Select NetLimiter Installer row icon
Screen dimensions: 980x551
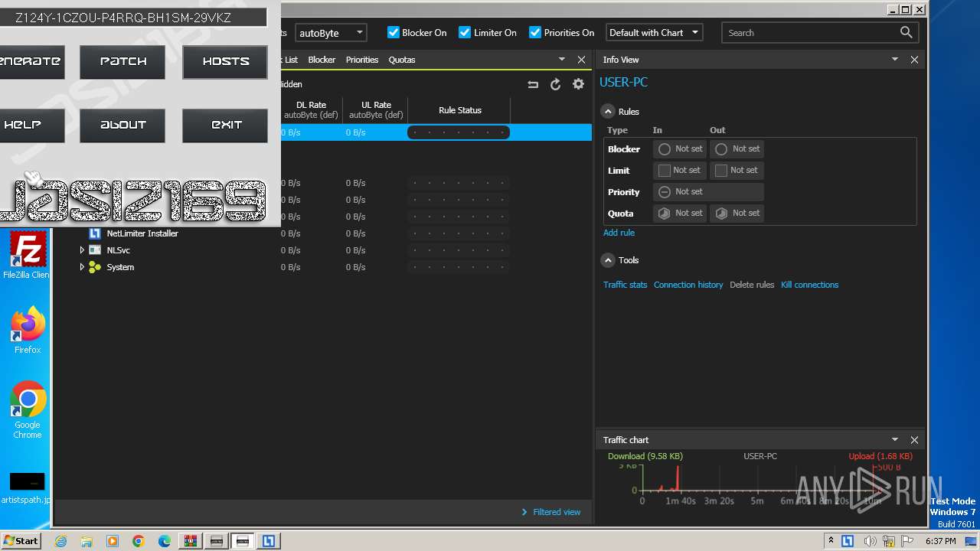95,233
